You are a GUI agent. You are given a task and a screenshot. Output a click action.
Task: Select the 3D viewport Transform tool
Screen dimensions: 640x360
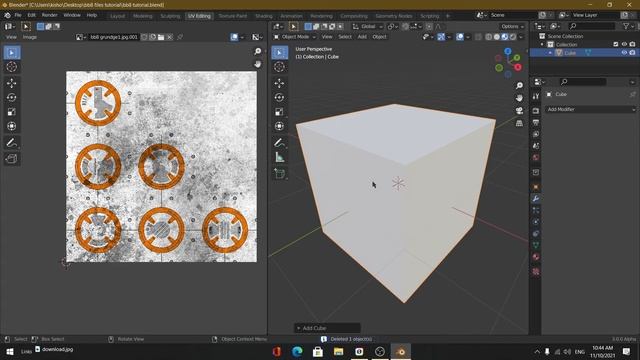[280, 126]
